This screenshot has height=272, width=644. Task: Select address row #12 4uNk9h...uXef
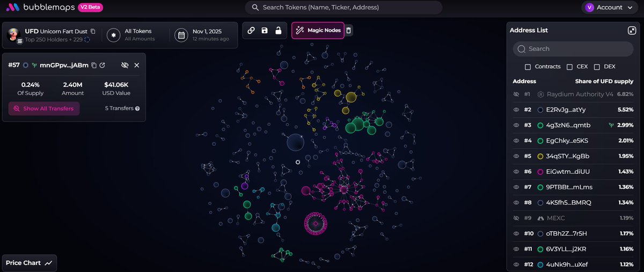(x=573, y=264)
